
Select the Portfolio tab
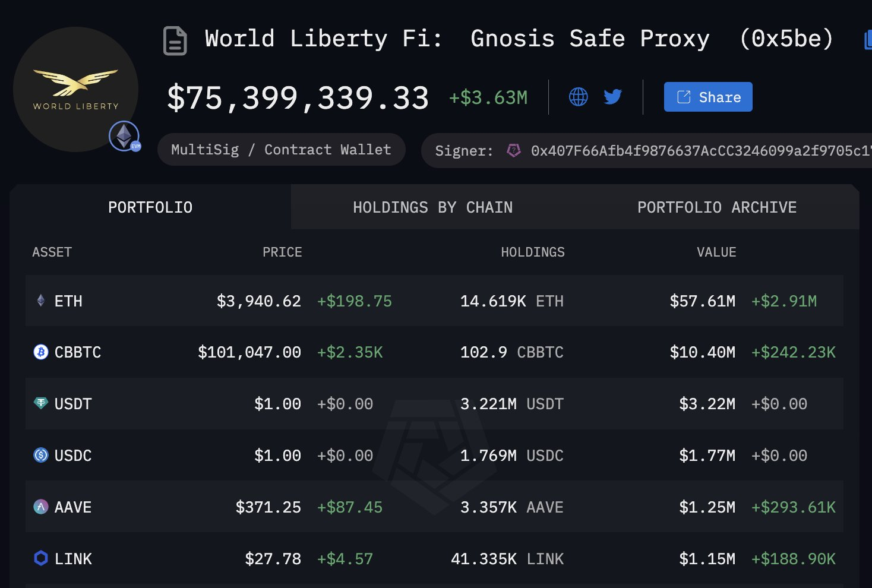pos(150,207)
